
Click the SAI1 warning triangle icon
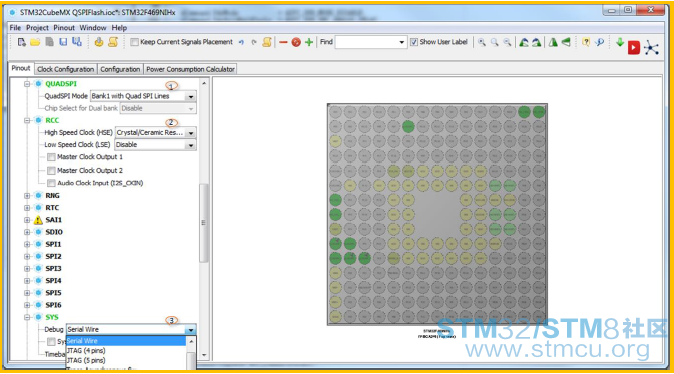(x=38, y=220)
